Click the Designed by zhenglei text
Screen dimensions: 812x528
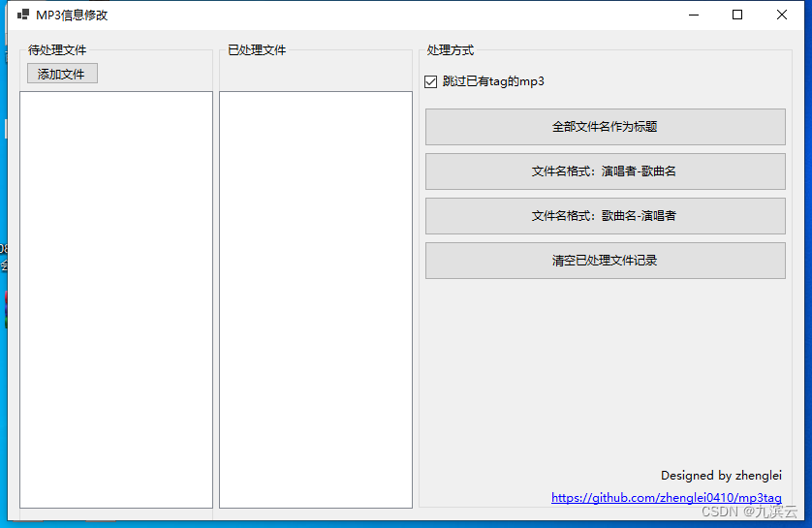click(x=721, y=475)
